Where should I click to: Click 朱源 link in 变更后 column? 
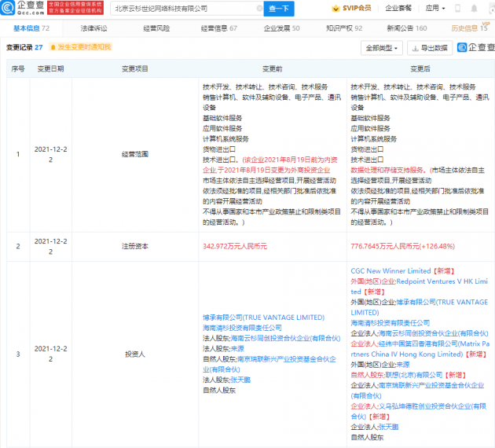click(x=403, y=365)
